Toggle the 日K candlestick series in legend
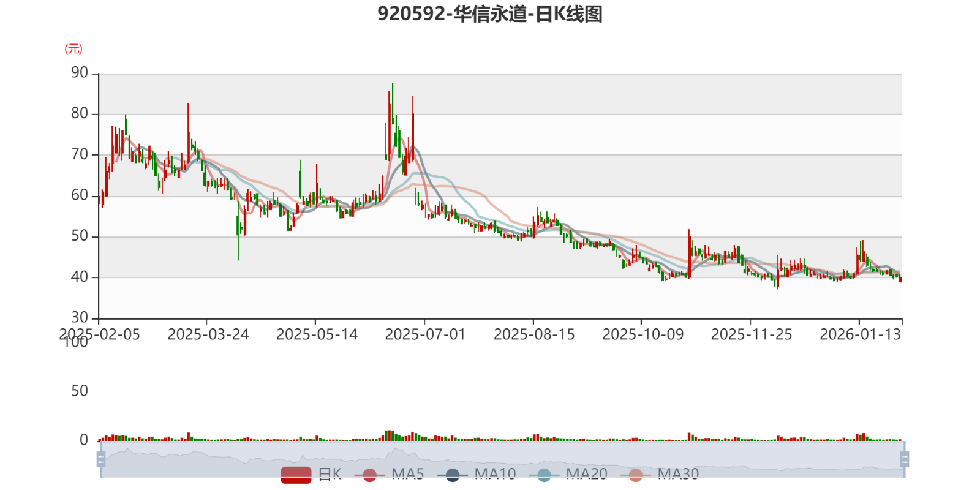Image resolution: width=980 pixels, height=490 pixels. coord(311,475)
